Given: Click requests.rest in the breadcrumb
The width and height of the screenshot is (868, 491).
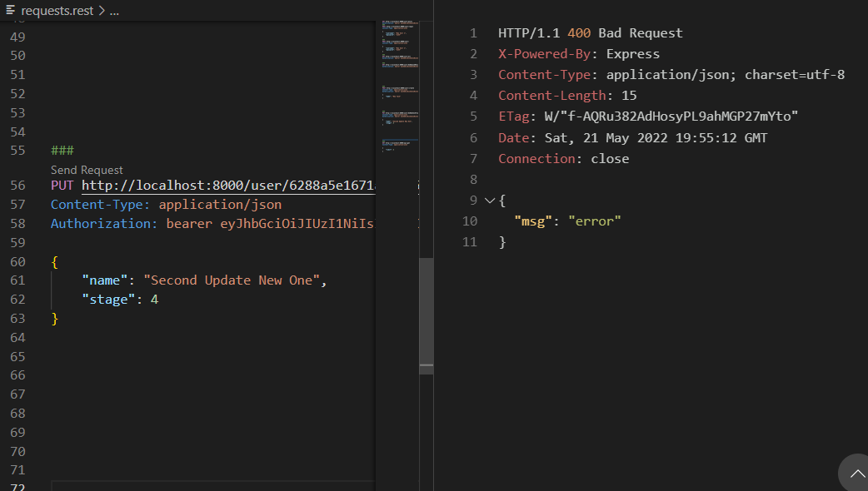Looking at the screenshot, I should (x=57, y=11).
